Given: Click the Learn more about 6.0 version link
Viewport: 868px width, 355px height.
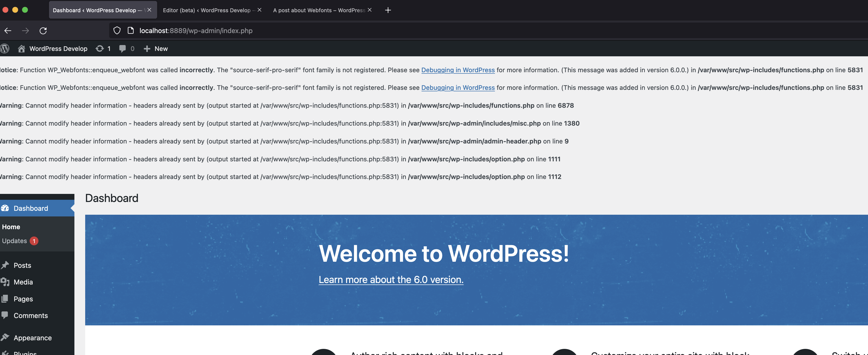Looking at the screenshot, I should click(391, 280).
